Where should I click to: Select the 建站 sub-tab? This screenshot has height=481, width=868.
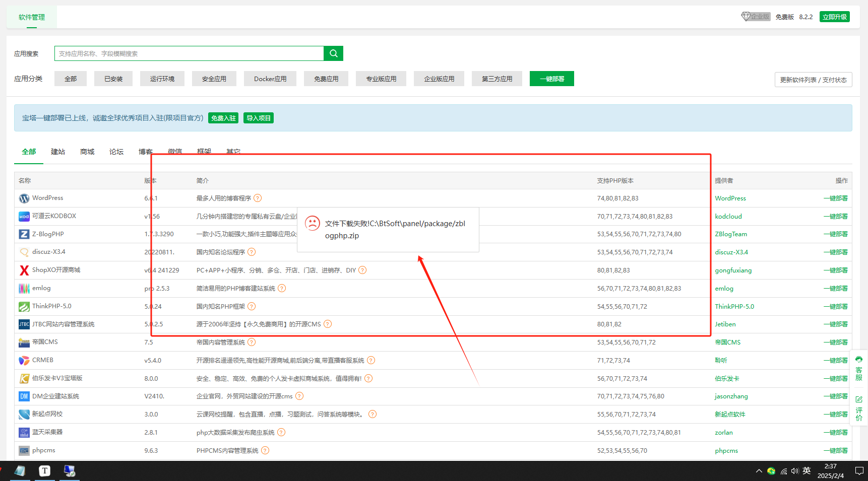point(58,152)
